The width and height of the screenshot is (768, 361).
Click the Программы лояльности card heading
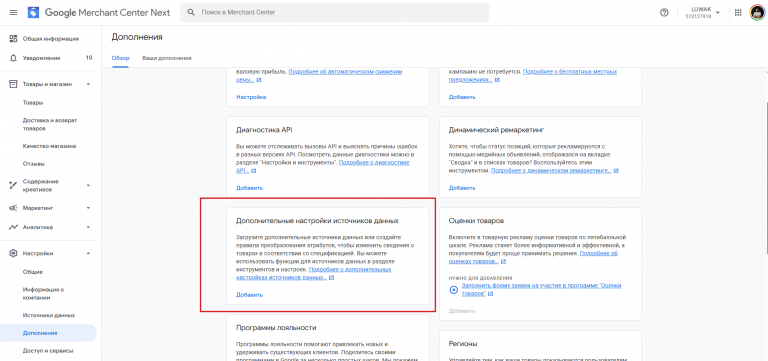coord(276,328)
